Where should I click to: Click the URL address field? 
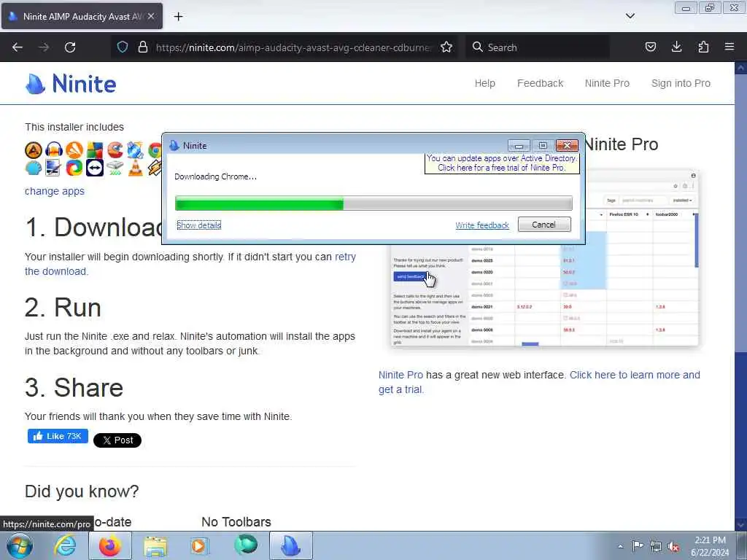[x=293, y=47]
